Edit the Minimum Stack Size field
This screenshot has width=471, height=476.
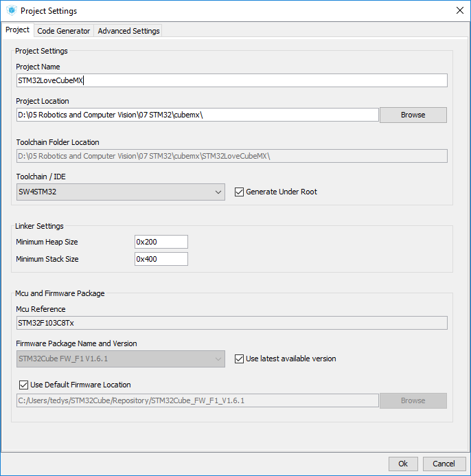[161, 259]
